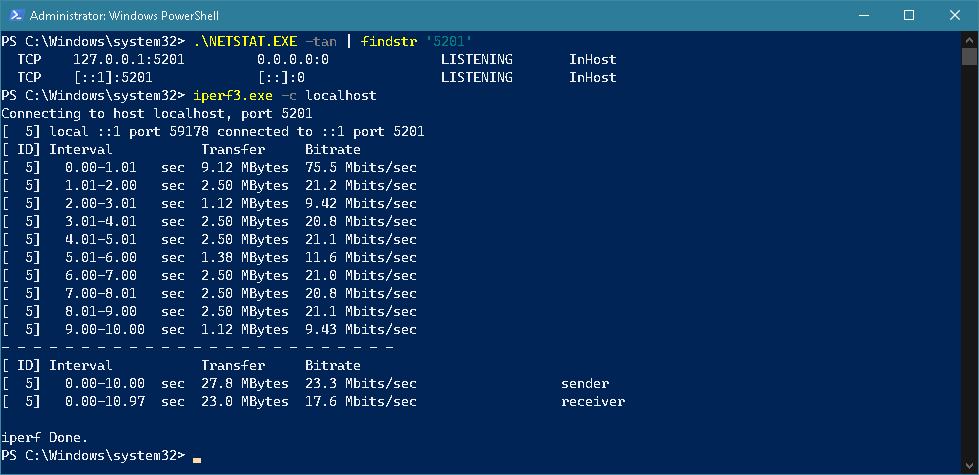This screenshot has width=979, height=475.
Task: Click the 'receiver' label in the summary
Action: pos(593,401)
